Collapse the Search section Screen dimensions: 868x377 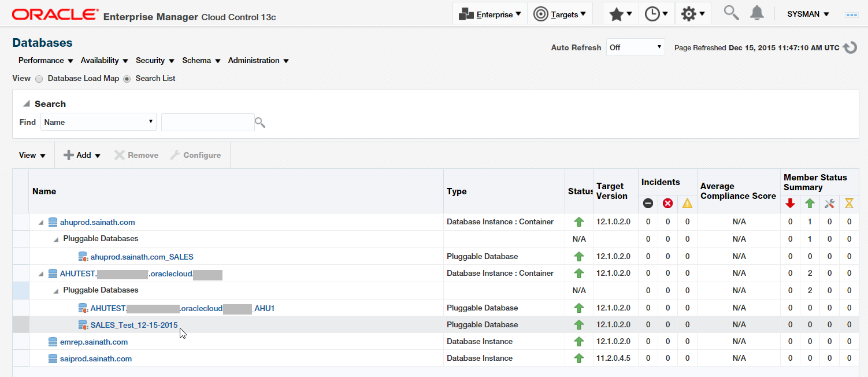(26, 104)
